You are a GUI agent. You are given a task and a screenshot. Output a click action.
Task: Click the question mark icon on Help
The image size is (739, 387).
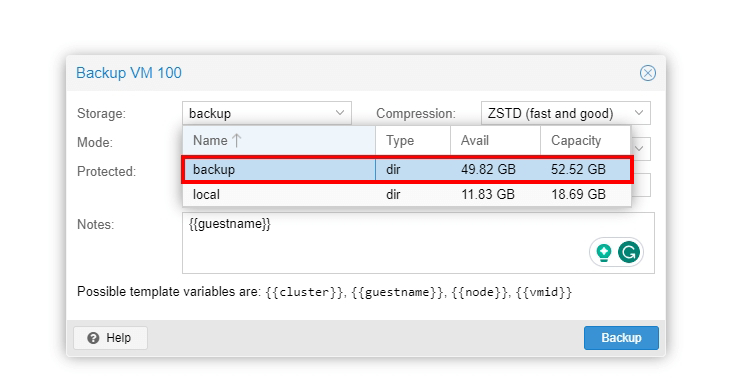click(x=93, y=338)
